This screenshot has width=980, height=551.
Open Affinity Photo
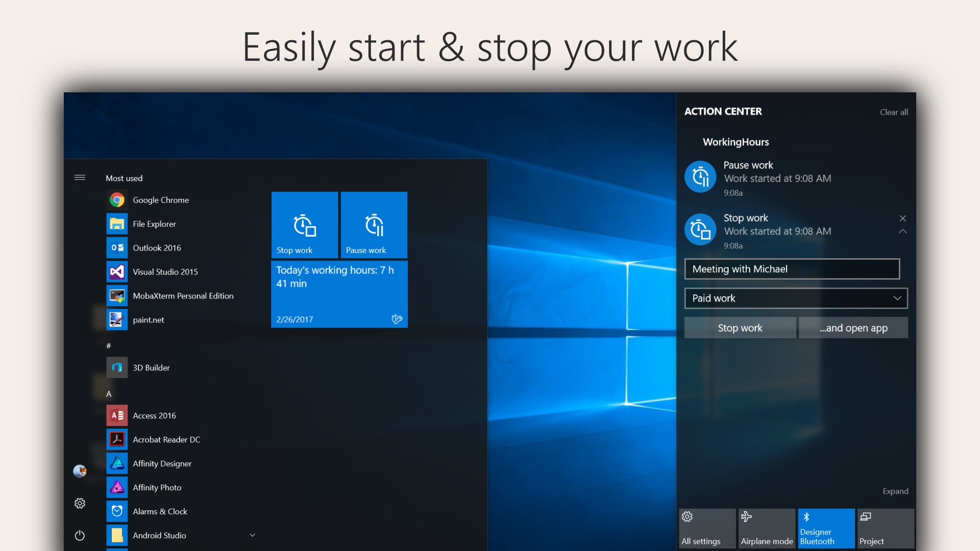click(157, 487)
